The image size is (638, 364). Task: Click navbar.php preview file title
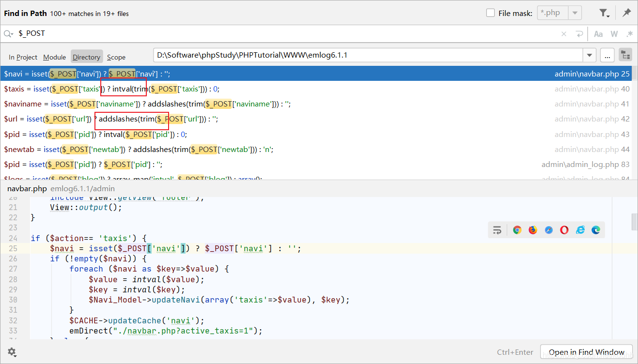tap(27, 188)
